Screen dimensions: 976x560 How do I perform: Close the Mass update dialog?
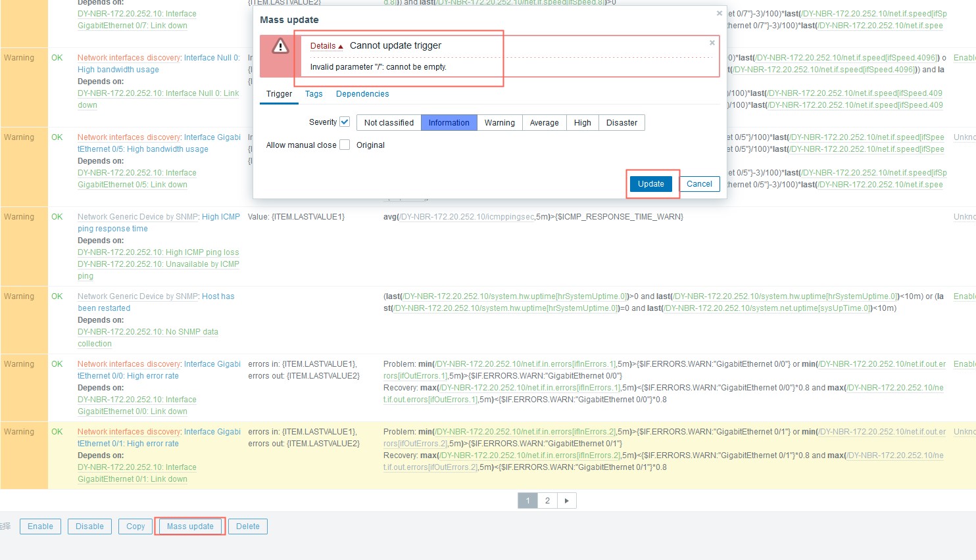[x=719, y=13]
